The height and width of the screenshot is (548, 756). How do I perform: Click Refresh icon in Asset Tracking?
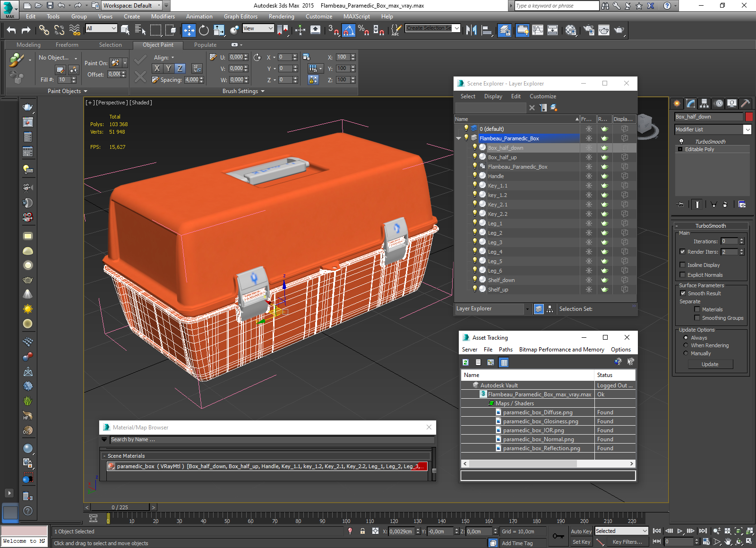click(465, 362)
